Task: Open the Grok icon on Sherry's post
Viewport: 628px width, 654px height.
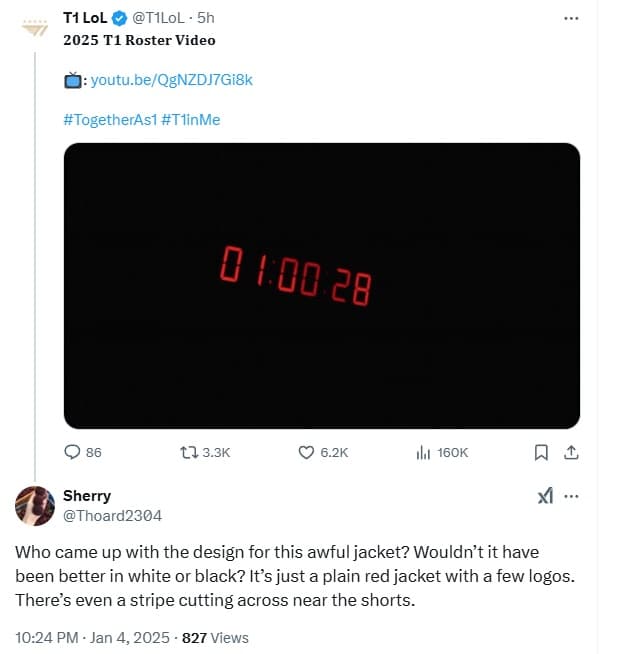Action: [x=545, y=497]
